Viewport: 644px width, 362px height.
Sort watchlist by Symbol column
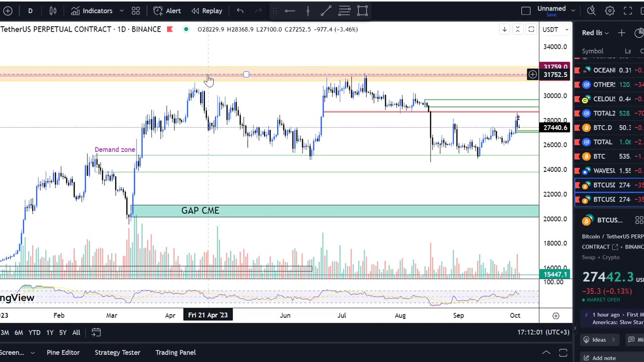593,51
